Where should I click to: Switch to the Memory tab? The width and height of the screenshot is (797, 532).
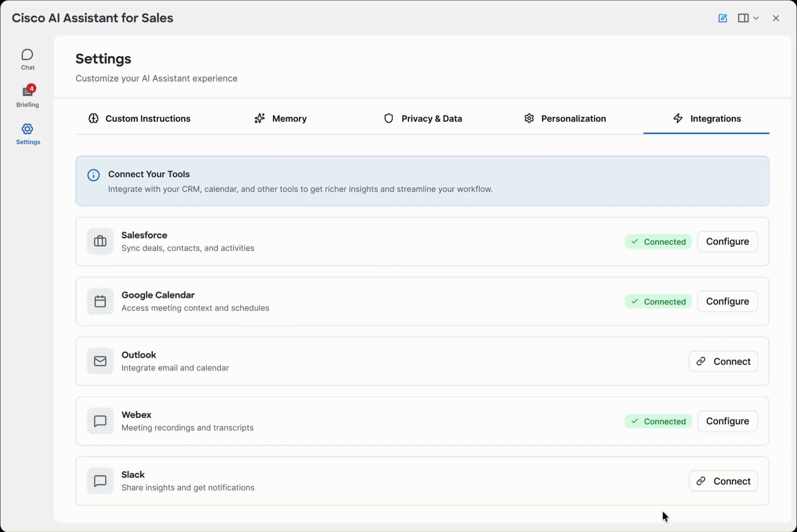point(281,119)
